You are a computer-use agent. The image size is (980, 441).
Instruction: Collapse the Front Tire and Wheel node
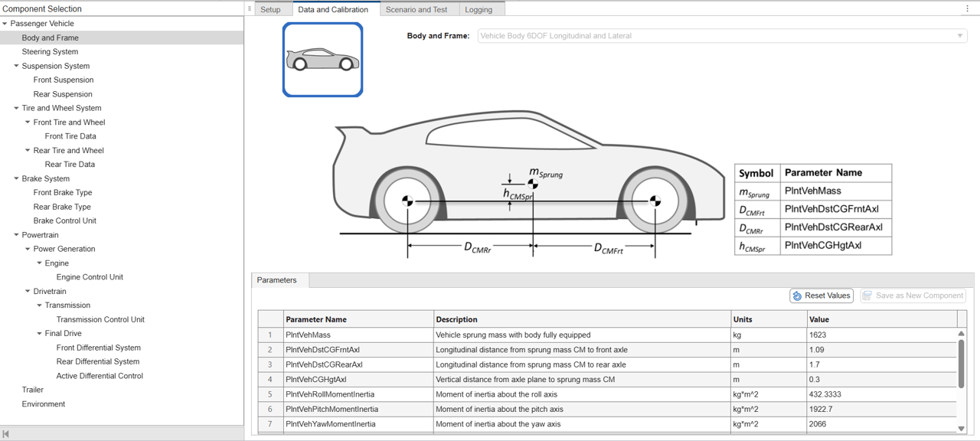(x=28, y=122)
